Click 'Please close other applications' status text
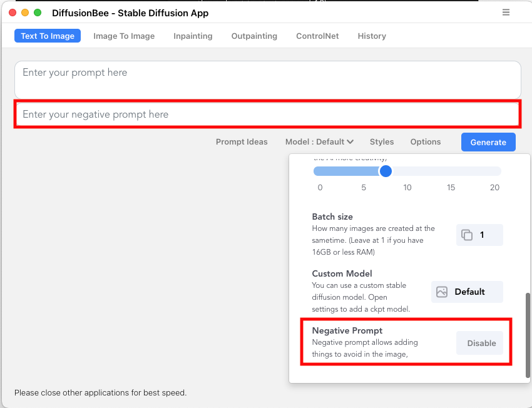 100,393
